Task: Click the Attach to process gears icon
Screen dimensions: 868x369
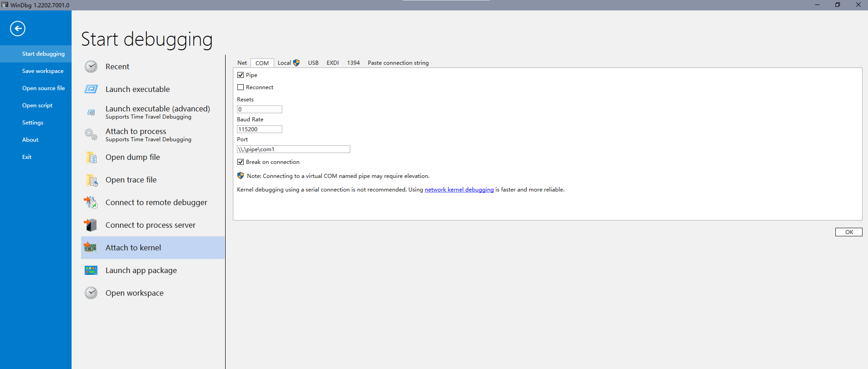Action: pyautogui.click(x=91, y=134)
